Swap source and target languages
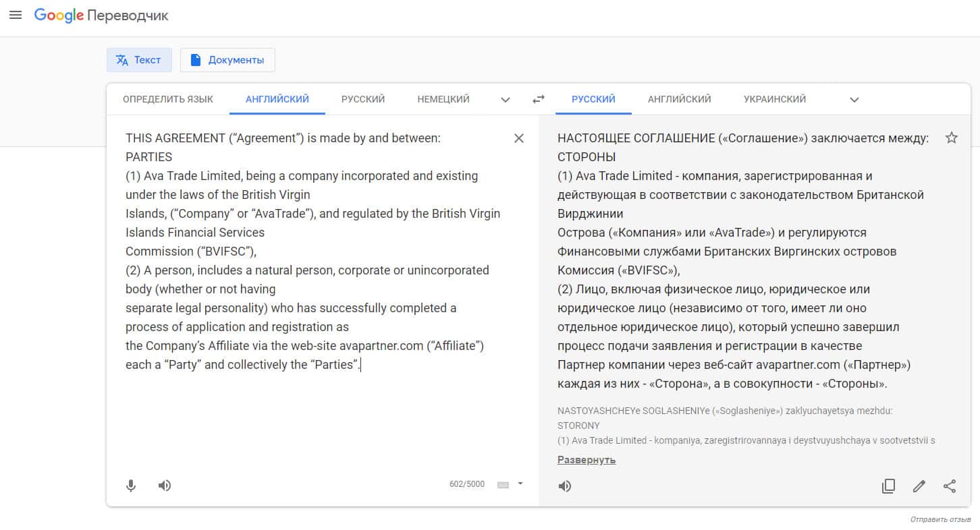This screenshot has height=530, width=980. tap(538, 99)
